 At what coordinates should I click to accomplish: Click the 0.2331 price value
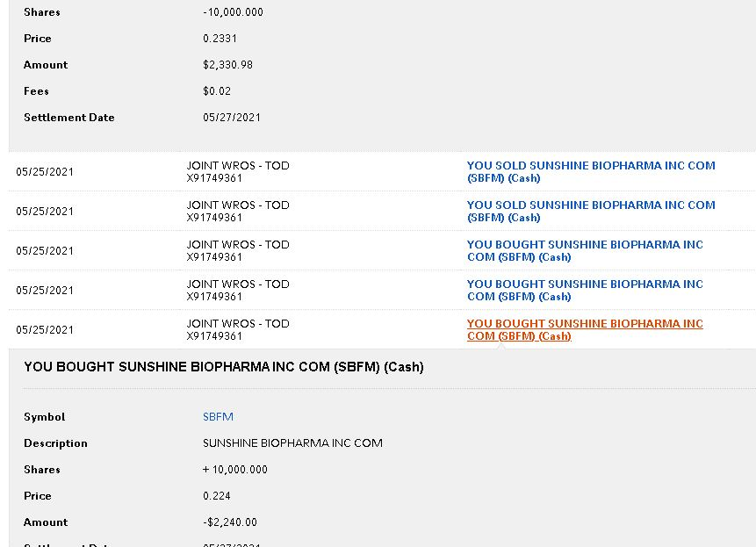click(x=220, y=39)
